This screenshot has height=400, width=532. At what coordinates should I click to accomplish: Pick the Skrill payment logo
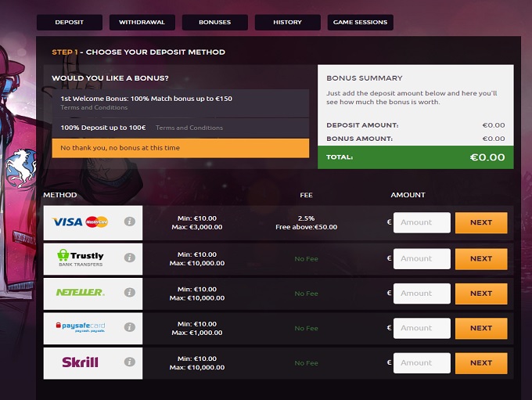(x=80, y=362)
